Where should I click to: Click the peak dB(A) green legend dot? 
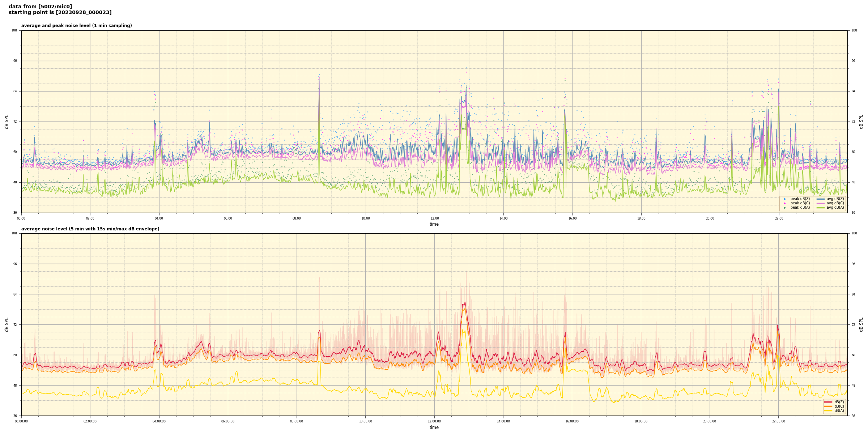click(784, 208)
